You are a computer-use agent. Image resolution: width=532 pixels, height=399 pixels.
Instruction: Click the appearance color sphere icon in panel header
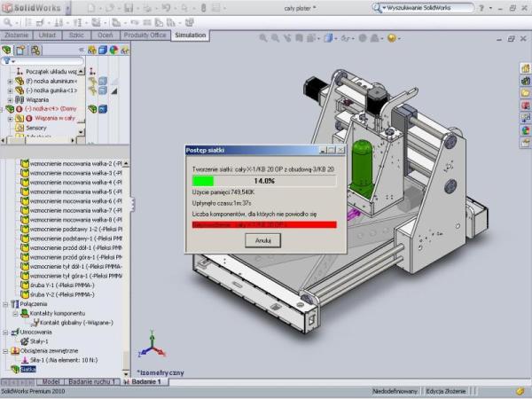click(113, 51)
